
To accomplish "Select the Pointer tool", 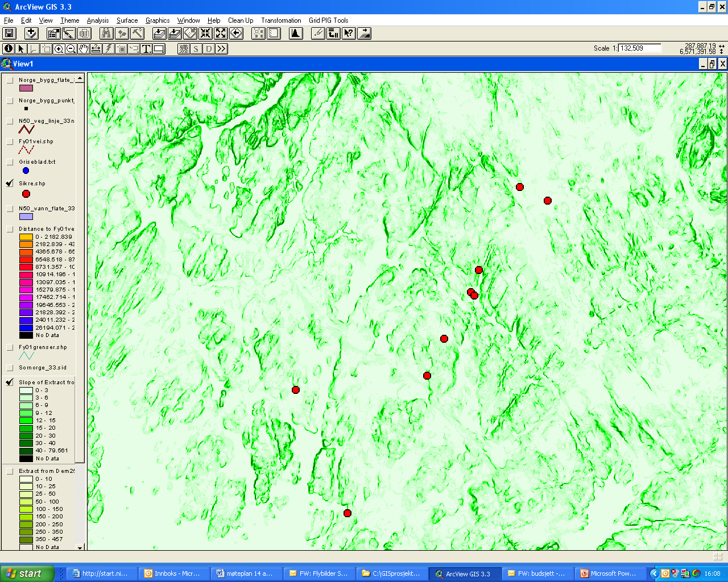I will [x=21, y=49].
